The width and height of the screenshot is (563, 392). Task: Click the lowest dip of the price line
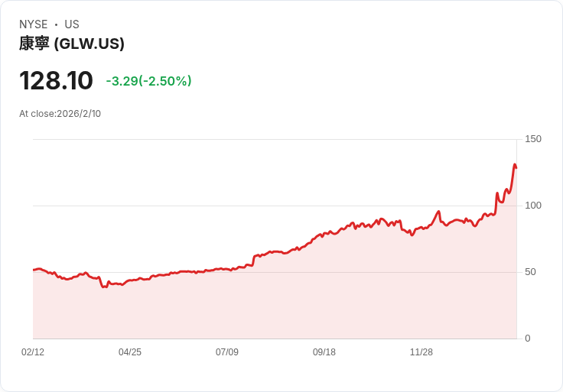point(103,287)
